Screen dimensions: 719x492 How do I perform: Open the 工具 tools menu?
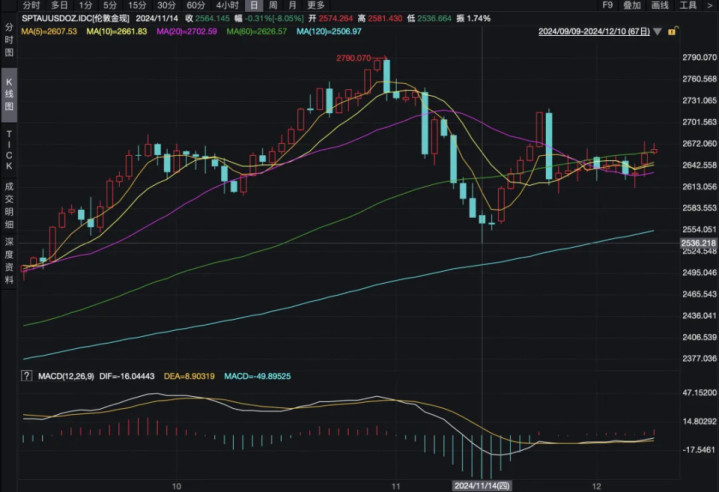click(x=688, y=5)
